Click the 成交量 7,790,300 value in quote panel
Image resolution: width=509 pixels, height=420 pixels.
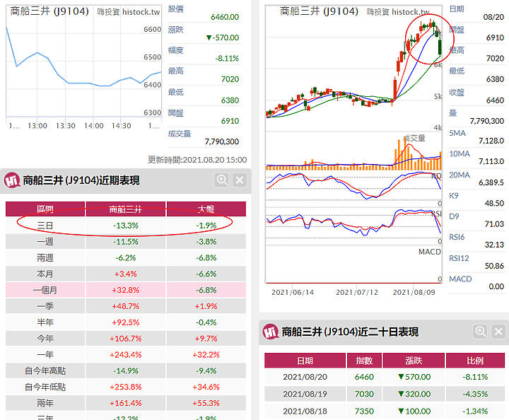pos(222,141)
